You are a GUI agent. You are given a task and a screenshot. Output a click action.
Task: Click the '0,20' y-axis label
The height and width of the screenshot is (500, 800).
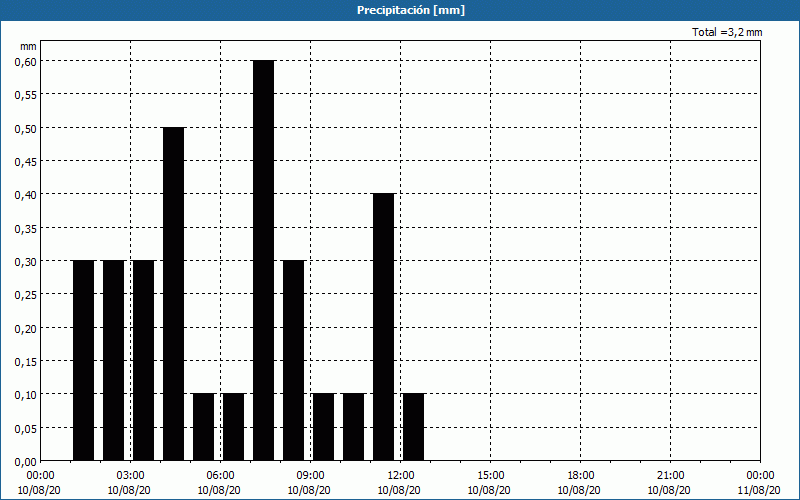pos(25,328)
